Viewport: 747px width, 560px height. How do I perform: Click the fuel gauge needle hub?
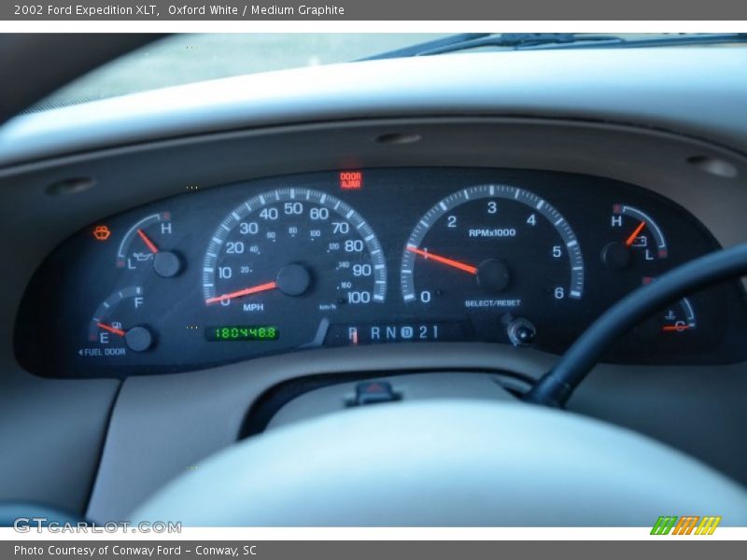coord(138,339)
